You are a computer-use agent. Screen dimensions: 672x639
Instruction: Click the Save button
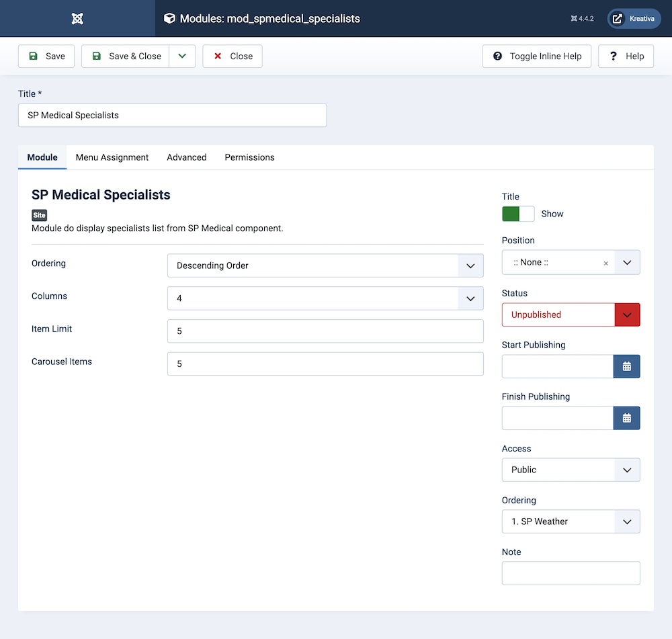click(x=47, y=56)
